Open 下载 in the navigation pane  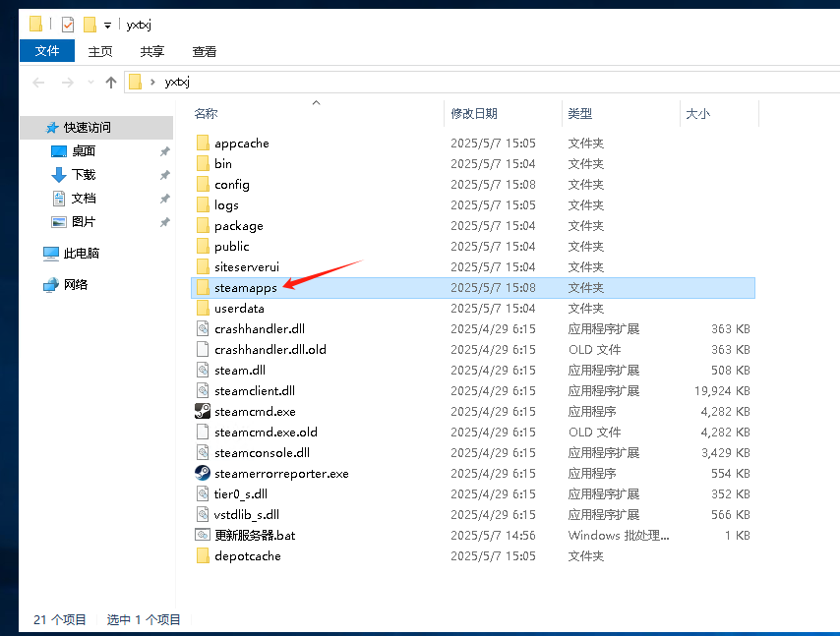84,175
